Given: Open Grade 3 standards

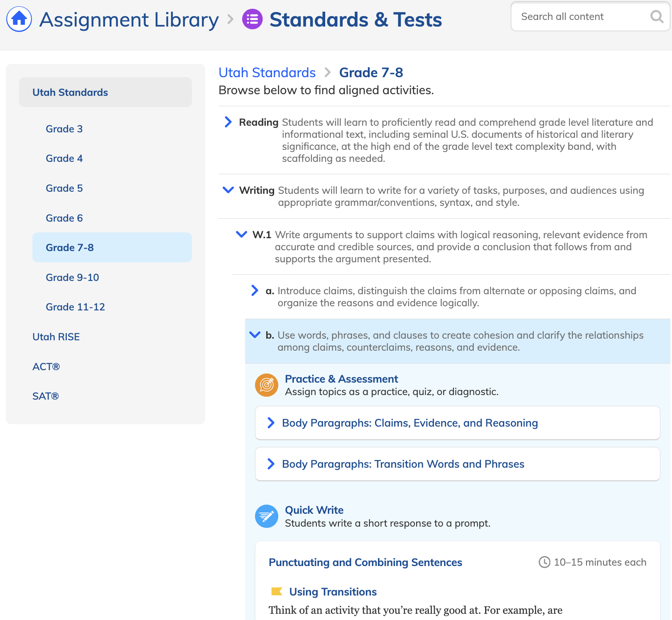Looking at the screenshot, I should pyautogui.click(x=64, y=129).
